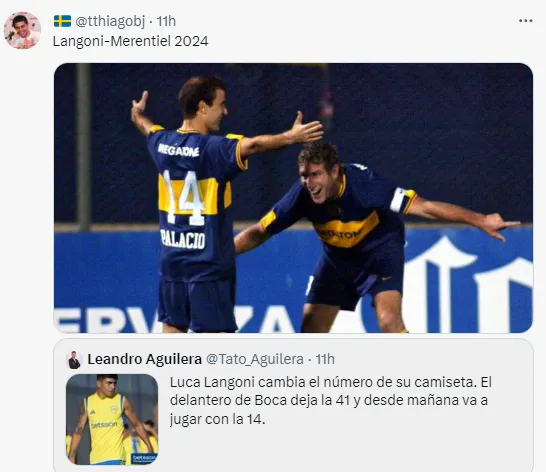Viewport: 546px width, 472px height.
Task: Click the Megatone sponsor on the jersey back
Action: (x=178, y=150)
